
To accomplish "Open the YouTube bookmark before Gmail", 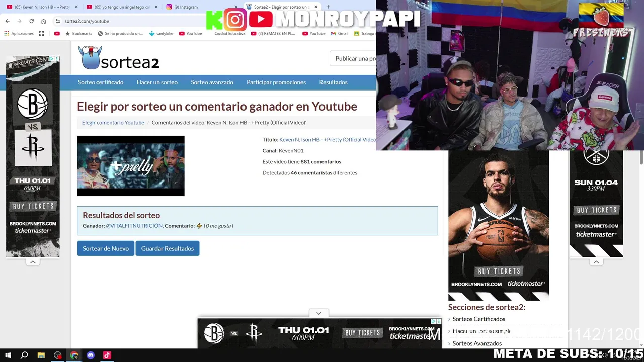I will click(x=314, y=34).
